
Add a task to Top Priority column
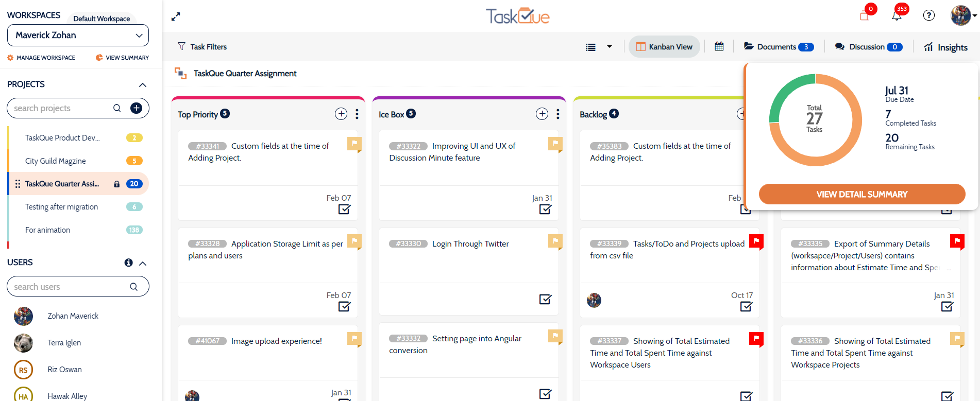341,114
